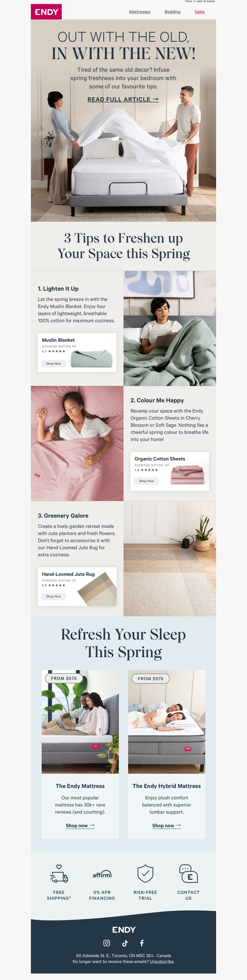Viewport: 247px width, 980px height.
Task: Open the Bedding menu link
Action: click(x=173, y=12)
